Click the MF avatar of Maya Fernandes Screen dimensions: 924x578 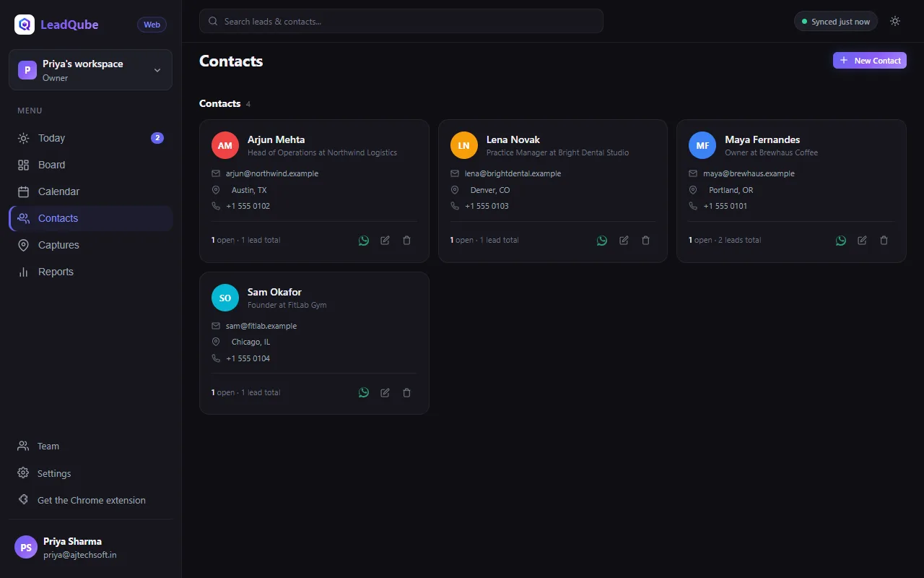tap(702, 145)
